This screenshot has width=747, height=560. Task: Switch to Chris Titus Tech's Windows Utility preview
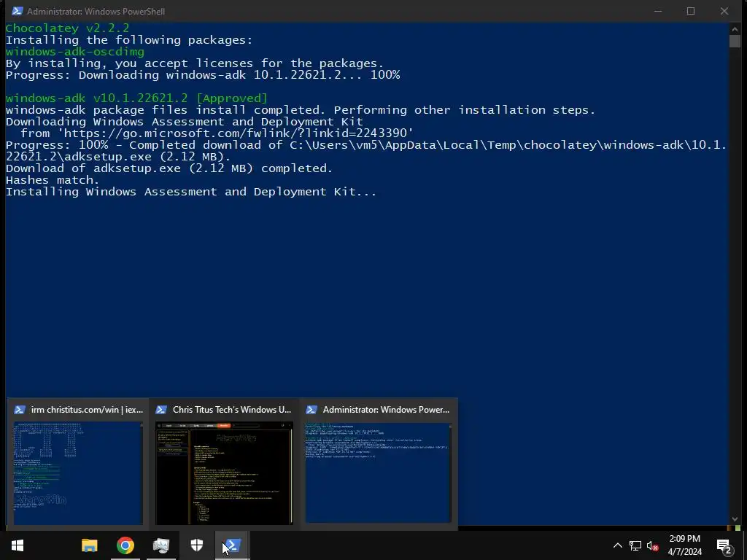pos(224,472)
